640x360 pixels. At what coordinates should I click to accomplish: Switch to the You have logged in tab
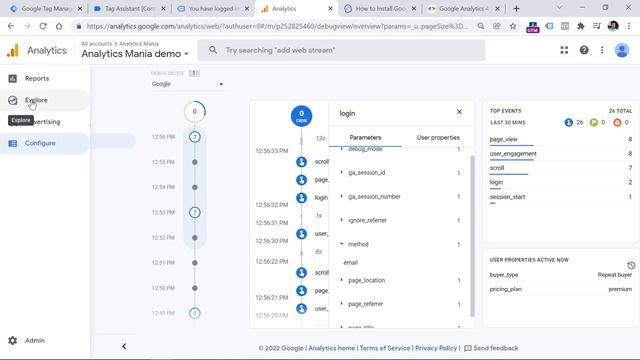[213, 9]
